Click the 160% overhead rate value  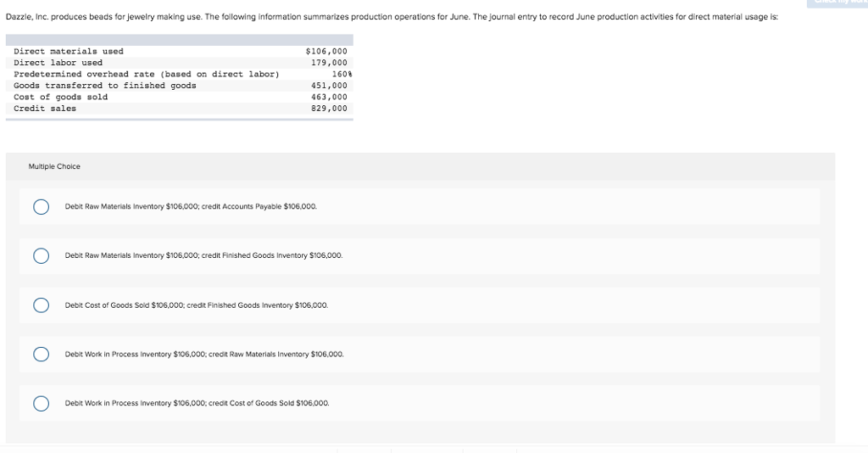337,75
